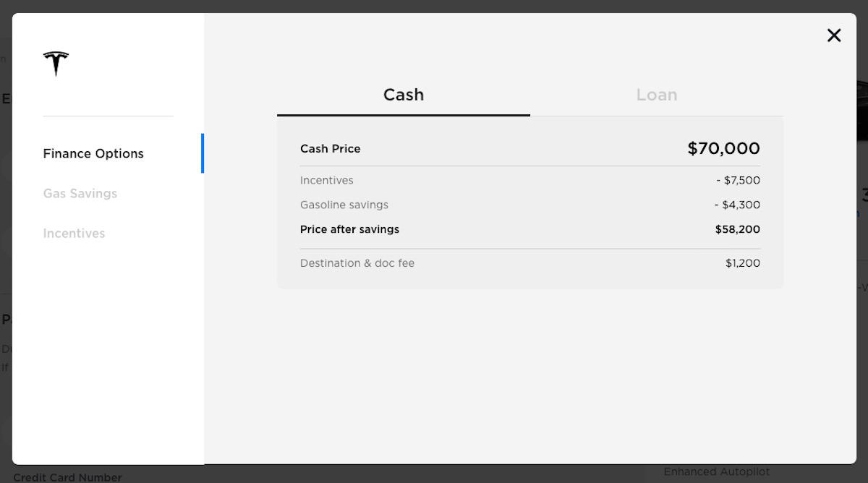
Task: Select the Cash tab
Action: coord(403,95)
